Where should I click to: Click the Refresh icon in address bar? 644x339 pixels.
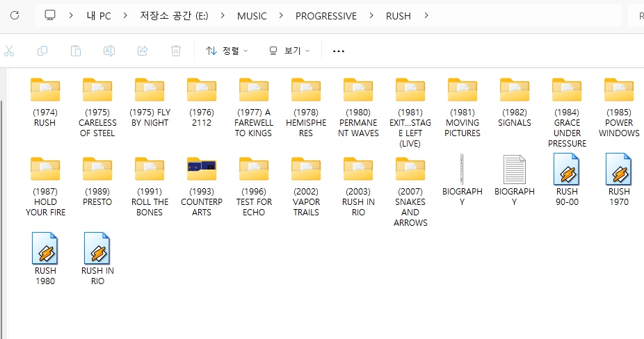(15, 15)
